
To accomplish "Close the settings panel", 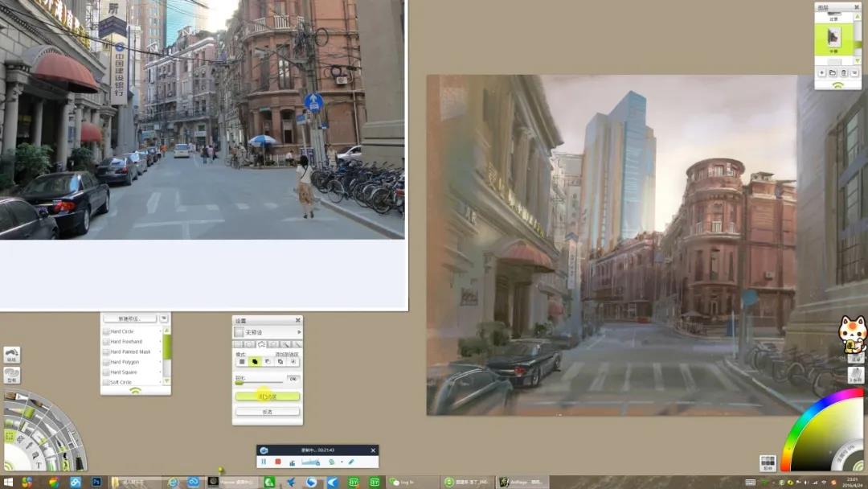I will coord(298,320).
